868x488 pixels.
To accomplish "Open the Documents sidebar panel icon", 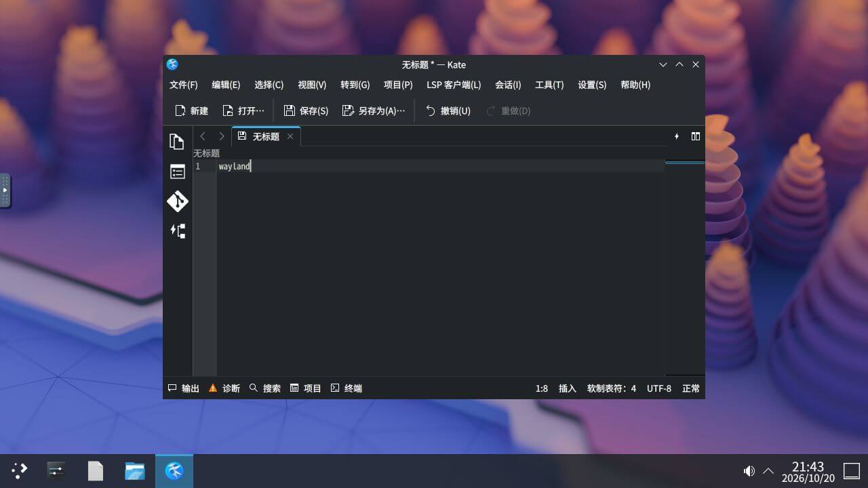I will tap(177, 142).
